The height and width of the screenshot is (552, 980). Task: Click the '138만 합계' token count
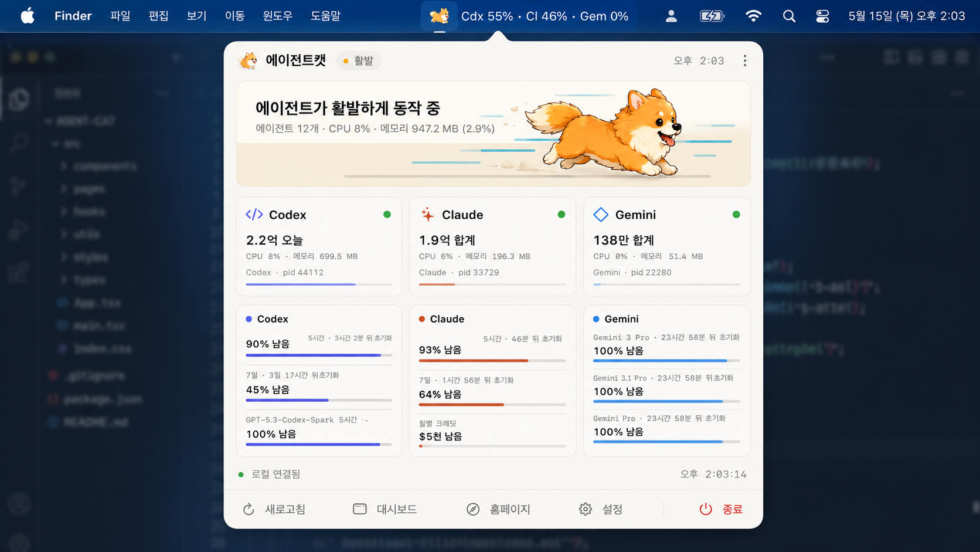[624, 240]
